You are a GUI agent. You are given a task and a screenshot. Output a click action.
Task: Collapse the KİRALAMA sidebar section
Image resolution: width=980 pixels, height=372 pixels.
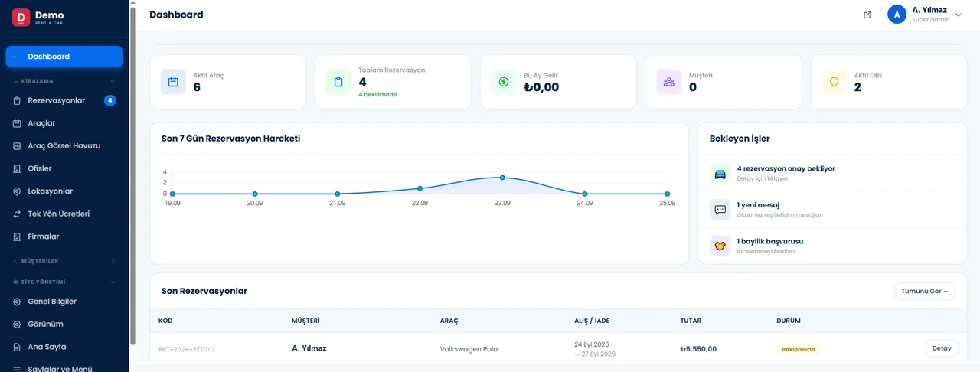tap(64, 80)
